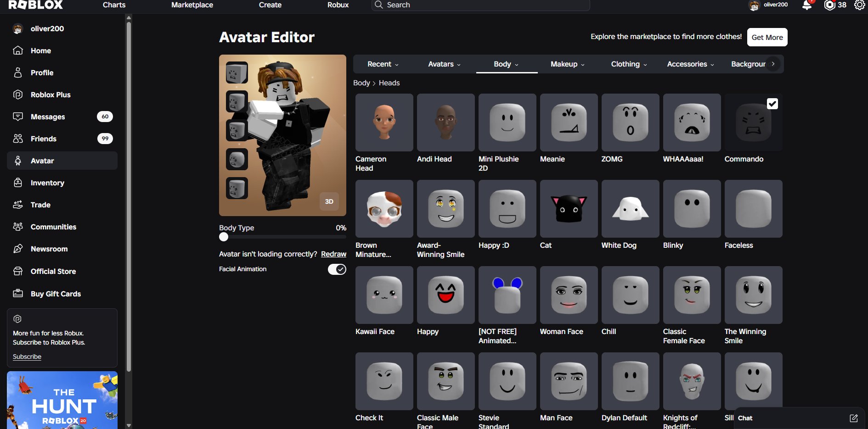Click the Redraw link
868x429 pixels.
tap(333, 254)
